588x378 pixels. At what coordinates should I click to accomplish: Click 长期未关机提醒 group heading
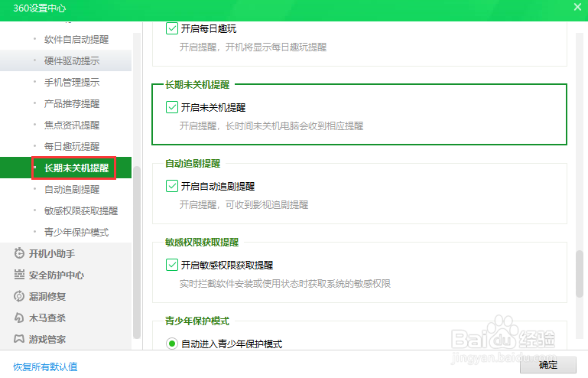pyautogui.click(x=197, y=84)
